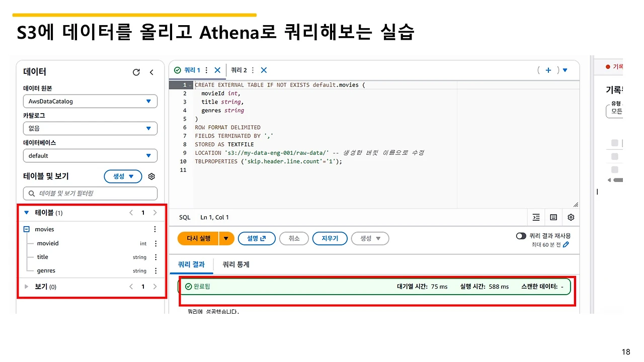The width and height of the screenshot is (644, 362).
Task: Select the genres column row
Action: (x=91, y=270)
